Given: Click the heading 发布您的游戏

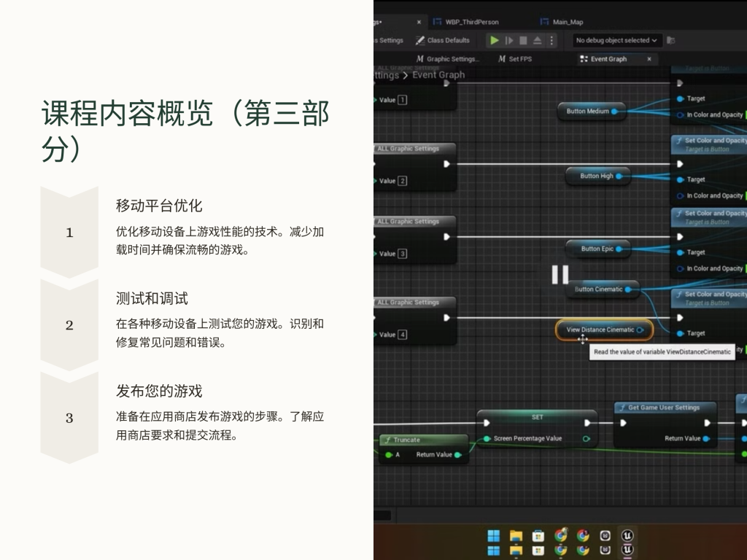Looking at the screenshot, I should [159, 391].
